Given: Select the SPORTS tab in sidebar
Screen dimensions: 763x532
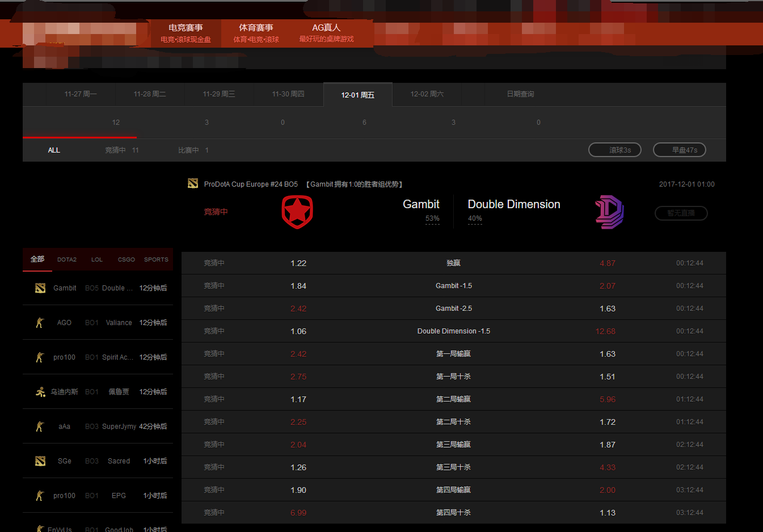Looking at the screenshot, I should tap(156, 260).
